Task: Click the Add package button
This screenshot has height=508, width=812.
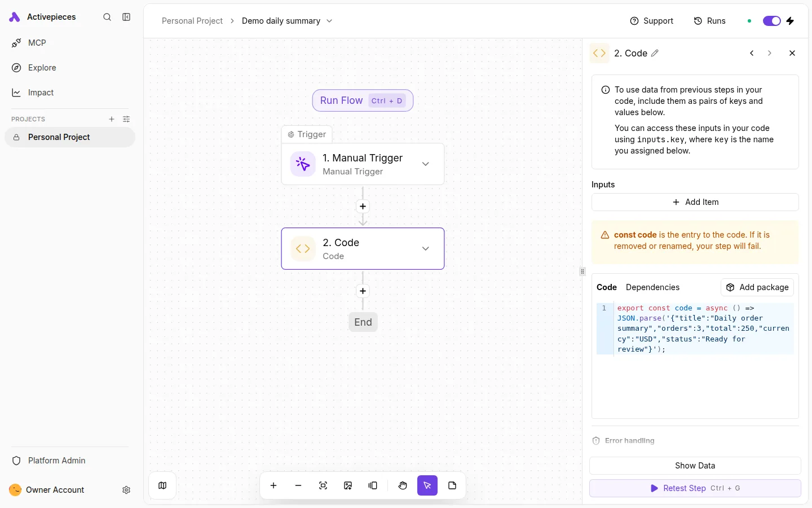Action: (x=757, y=287)
